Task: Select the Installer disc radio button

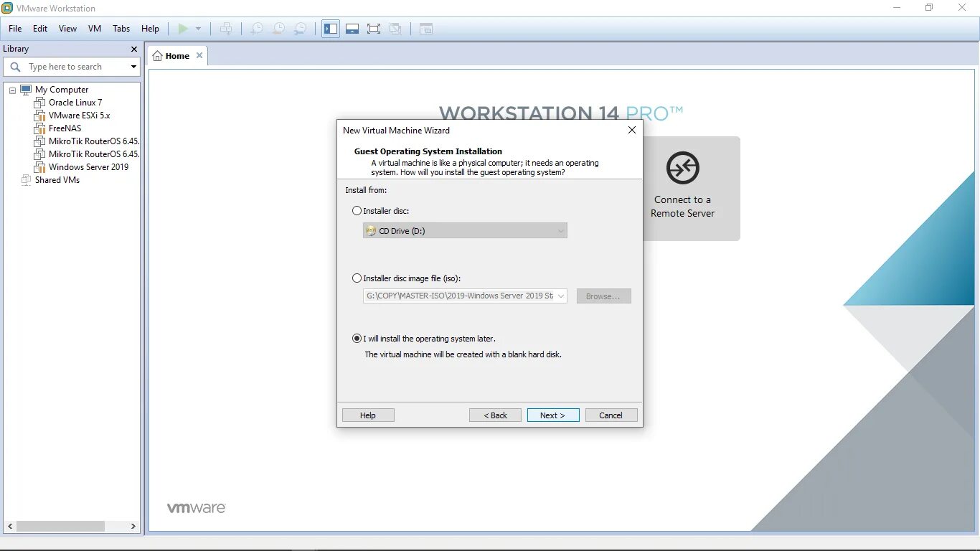Action: (357, 211)
